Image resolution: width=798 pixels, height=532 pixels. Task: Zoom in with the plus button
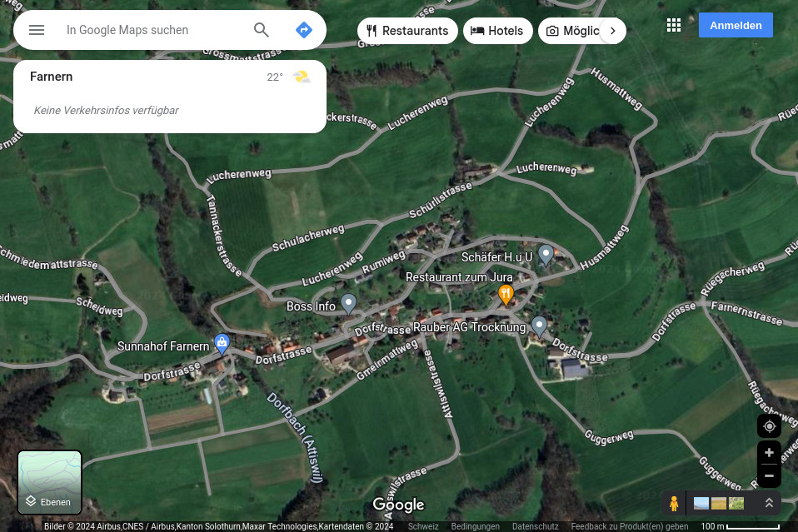[769, 453]
